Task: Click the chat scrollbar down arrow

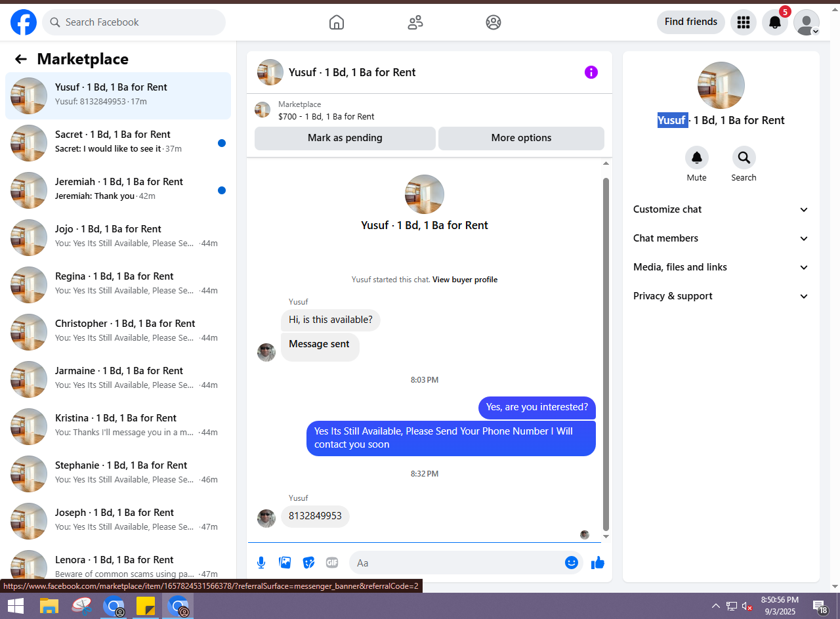Action: click(x=606, y=537)
